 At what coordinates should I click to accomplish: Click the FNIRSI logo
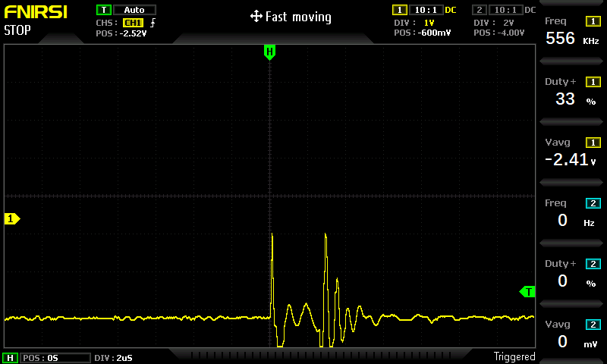point(36,12)
